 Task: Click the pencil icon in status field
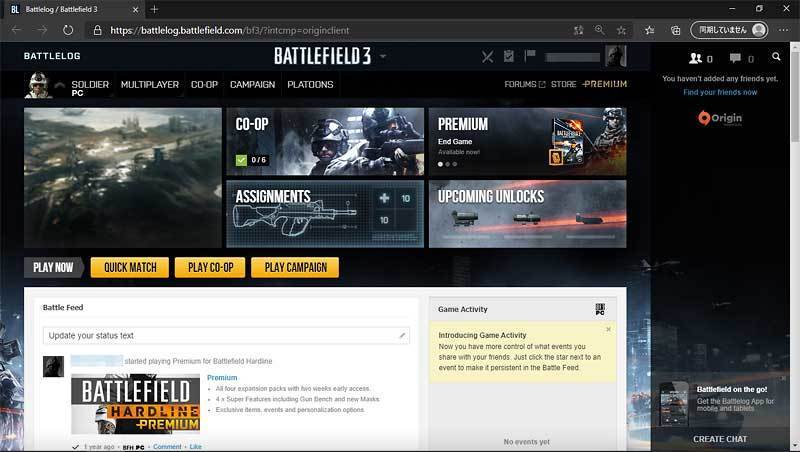[x=402, y=335]
